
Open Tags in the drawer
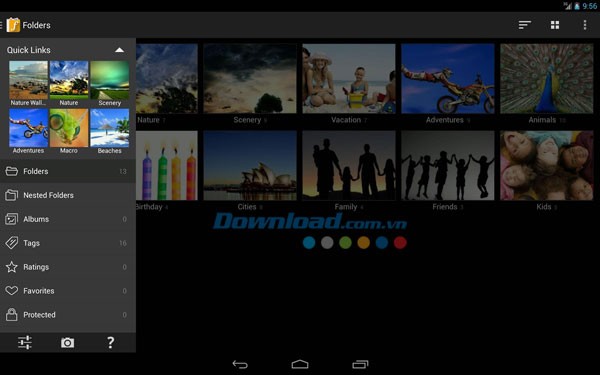tap(68, 243)
